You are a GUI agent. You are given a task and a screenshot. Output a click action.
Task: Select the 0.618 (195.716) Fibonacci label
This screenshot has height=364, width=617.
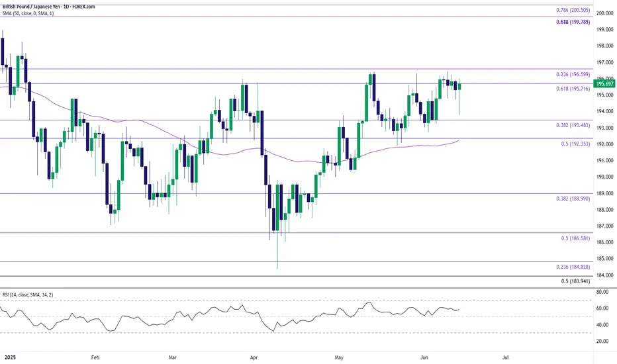pyautogui.click(x=573, y=89)
